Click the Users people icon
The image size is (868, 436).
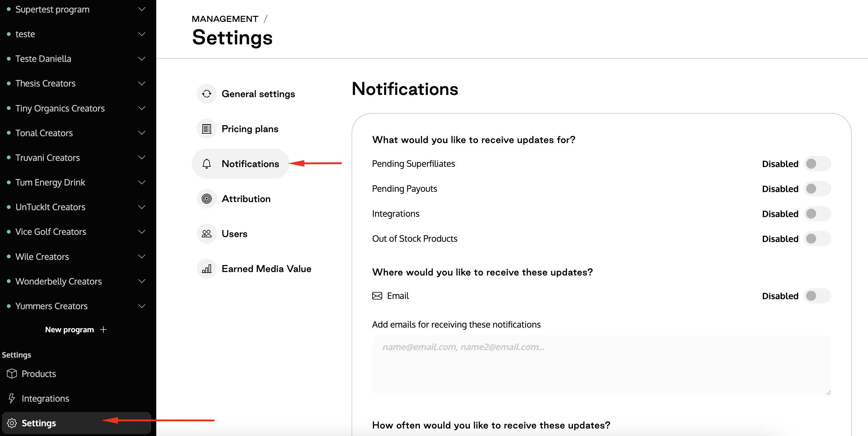coord(207,234)
